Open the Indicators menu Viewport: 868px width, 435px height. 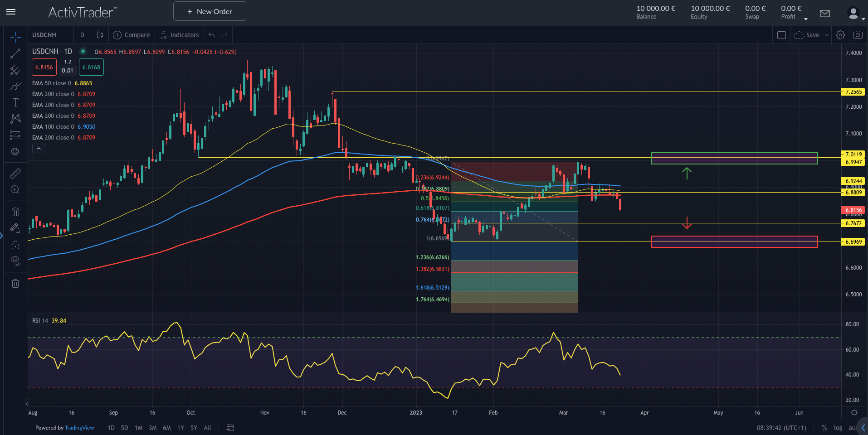tap(180, 34)
